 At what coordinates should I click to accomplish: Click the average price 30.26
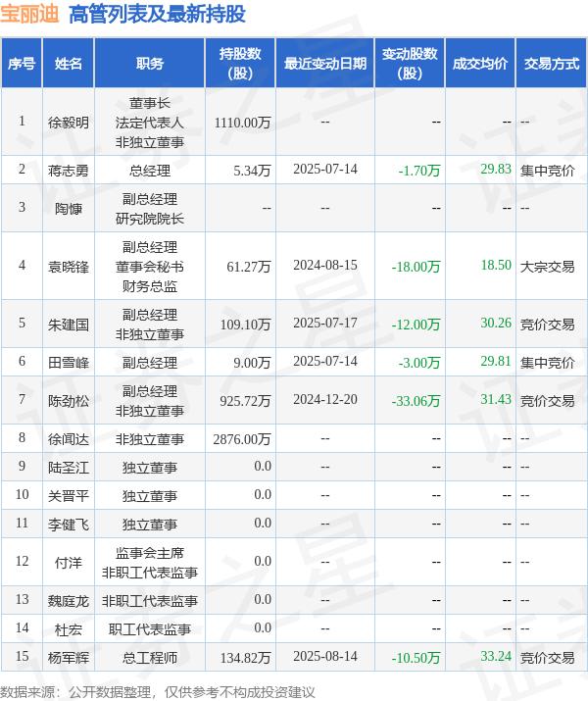[496, 323]
